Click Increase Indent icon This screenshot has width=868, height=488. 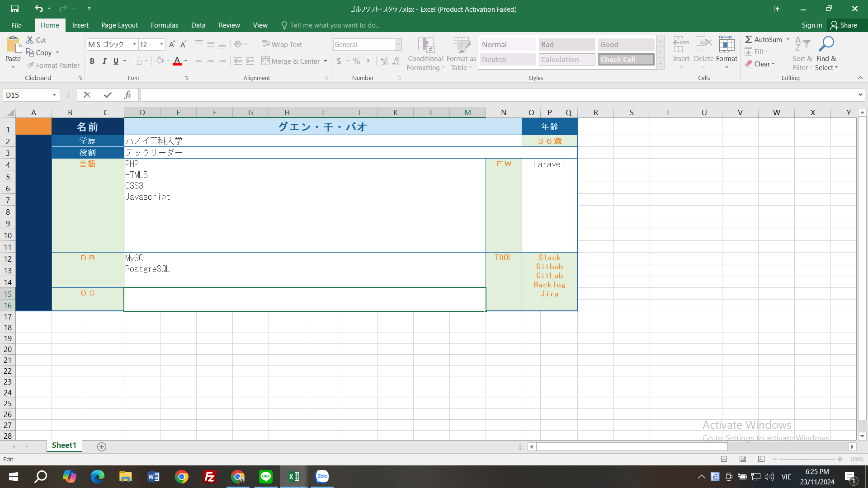pyautogui.click(x=250, y=61)
